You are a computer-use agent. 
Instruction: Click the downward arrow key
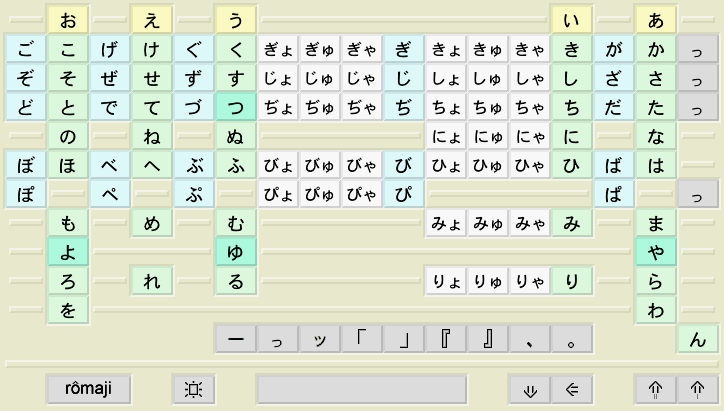click(x=530, y=389)
